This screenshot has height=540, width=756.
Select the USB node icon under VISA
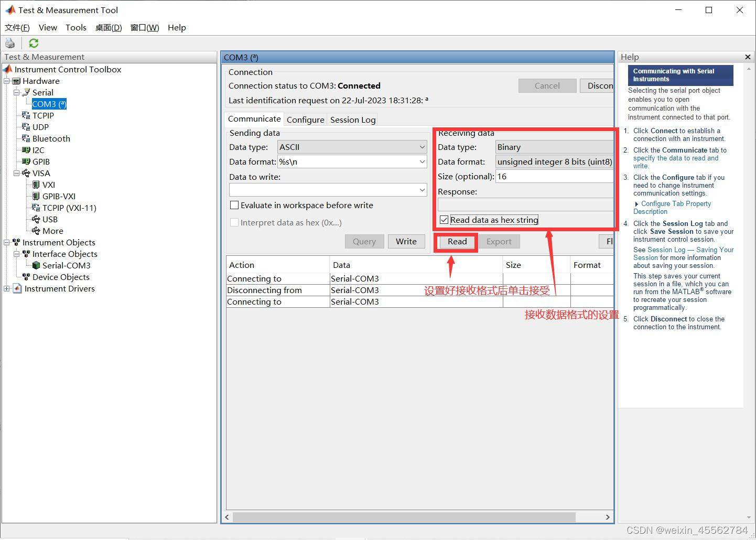click(x=35, y=219)
